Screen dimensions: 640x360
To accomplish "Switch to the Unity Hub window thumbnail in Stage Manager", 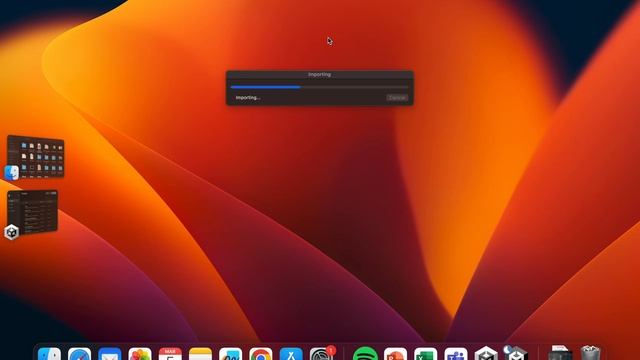I will pyautogui.click(x=32, y=212).
